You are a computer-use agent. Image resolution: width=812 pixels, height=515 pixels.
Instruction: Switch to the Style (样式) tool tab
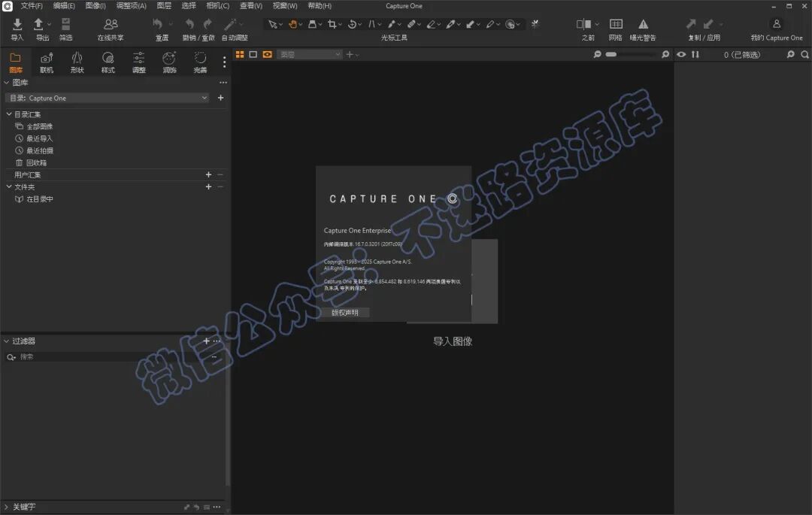coord(108,62)
